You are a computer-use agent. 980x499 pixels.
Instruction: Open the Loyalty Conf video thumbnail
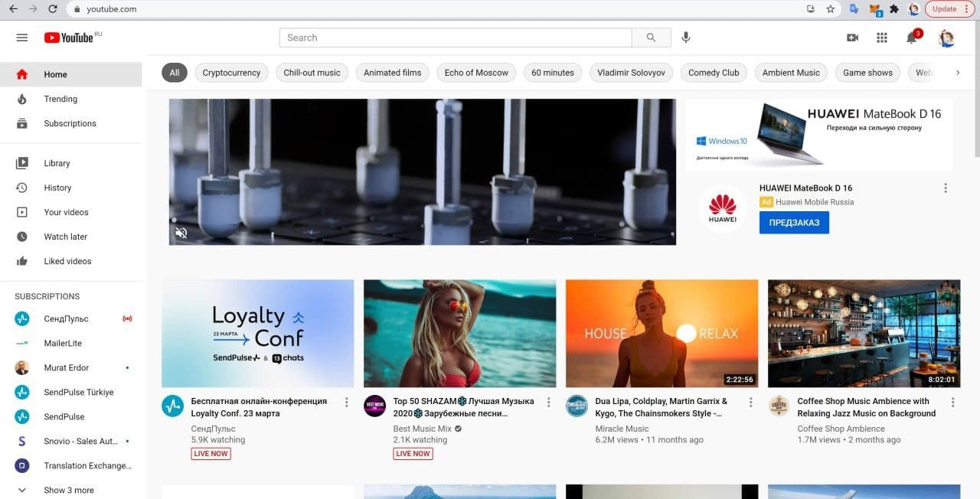pyautogui.click(x=258, y=334)
